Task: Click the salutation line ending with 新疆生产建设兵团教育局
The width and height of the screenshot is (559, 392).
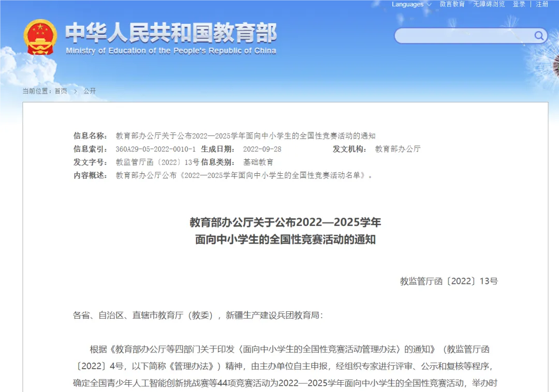Action: 198,315
